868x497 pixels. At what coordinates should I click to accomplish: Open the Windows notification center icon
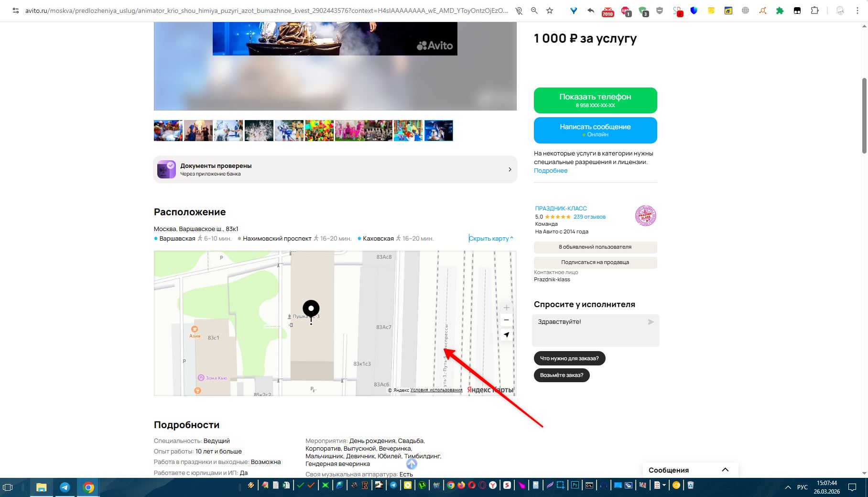click(x=852, y=487)
